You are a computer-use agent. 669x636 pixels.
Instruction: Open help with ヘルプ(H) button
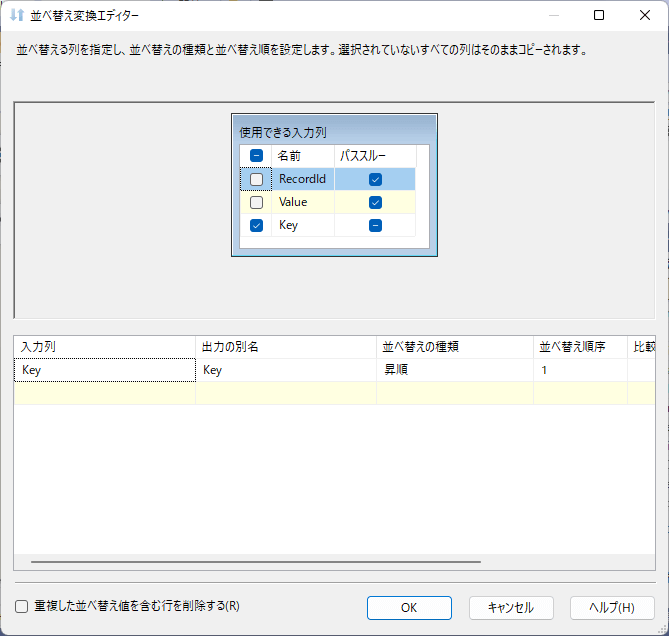pyautogui.click(x=612, y=608)
